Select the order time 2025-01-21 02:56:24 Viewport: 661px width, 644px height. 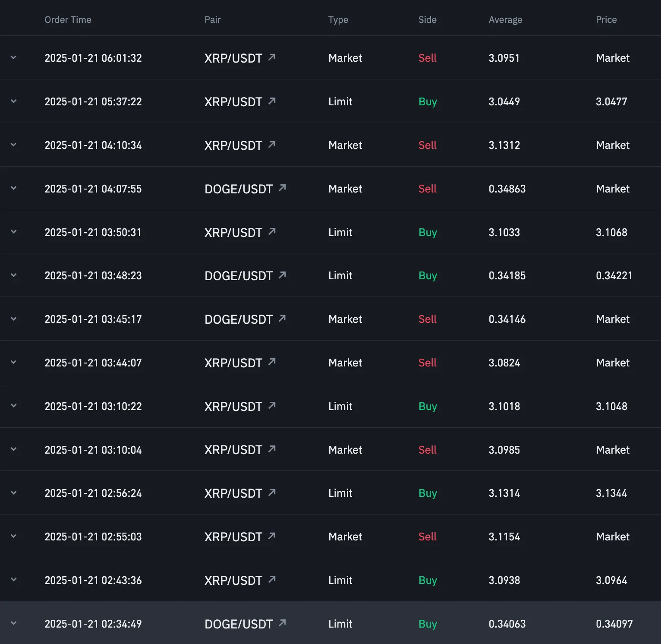point(93,493)
